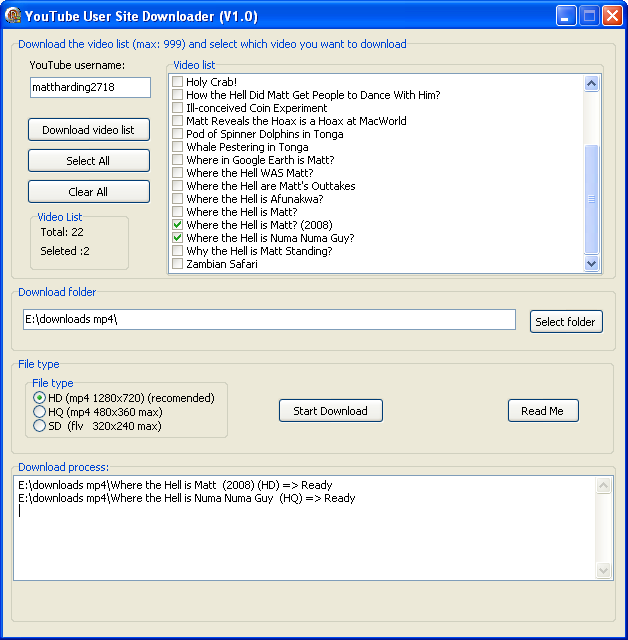The height and width of the screenshot is (640, 628).
Task: Tick Ill-conceived Coin Experiment checkbox
Action: tap(178, 108)
